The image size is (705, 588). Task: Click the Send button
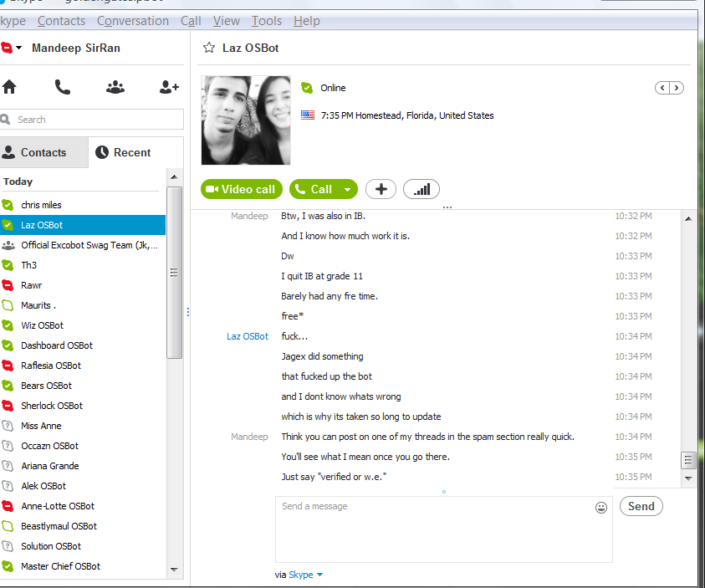641,506
